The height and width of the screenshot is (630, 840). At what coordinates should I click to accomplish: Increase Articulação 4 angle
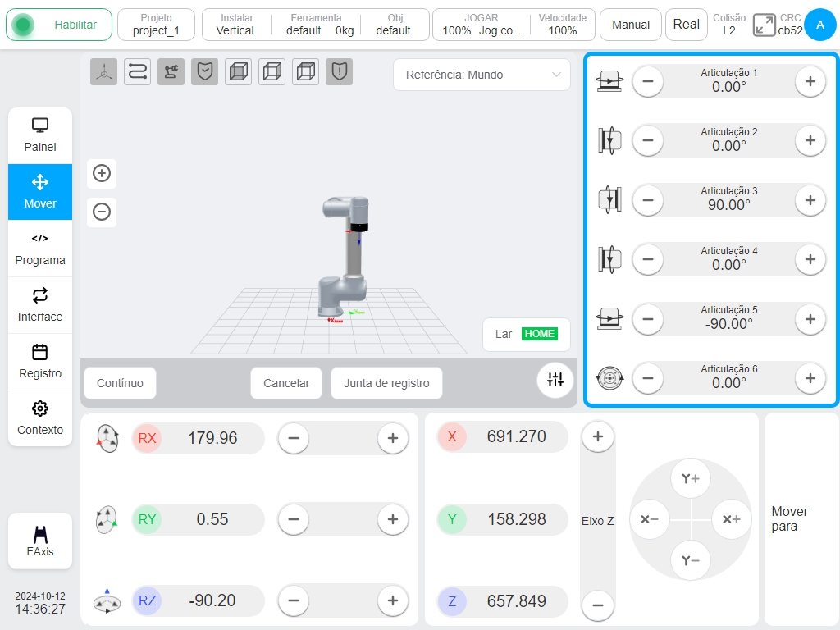coord(810,260)
